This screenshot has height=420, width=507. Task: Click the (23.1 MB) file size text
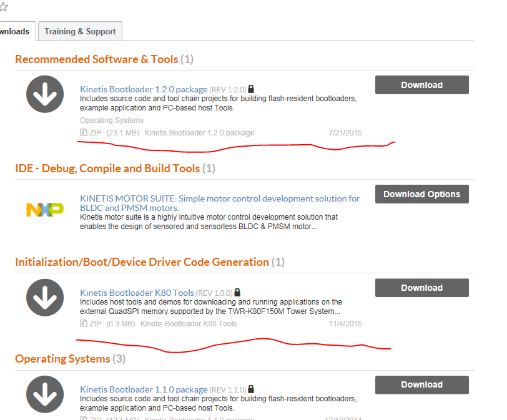(122, 133)
